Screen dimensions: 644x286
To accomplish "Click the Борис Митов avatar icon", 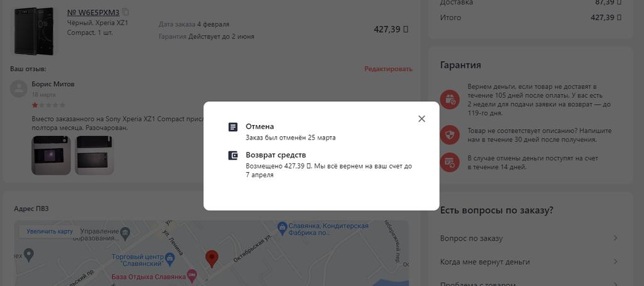I will 18,89.
